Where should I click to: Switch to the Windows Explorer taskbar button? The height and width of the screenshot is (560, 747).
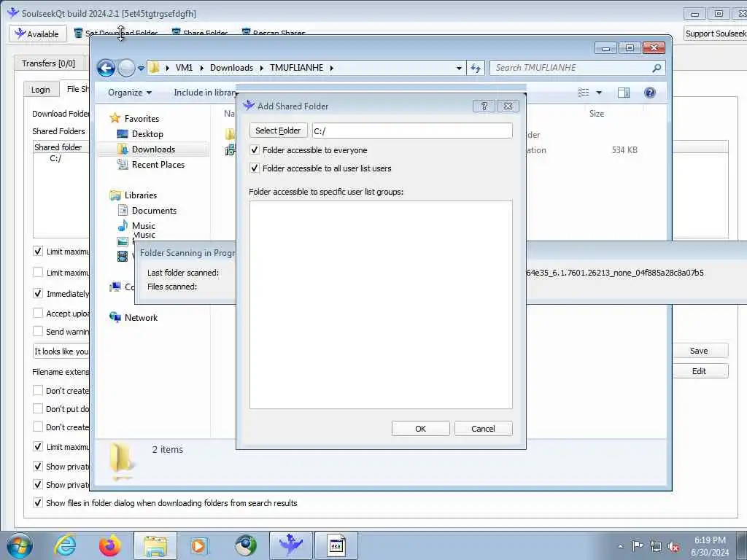tap(155, 545)
